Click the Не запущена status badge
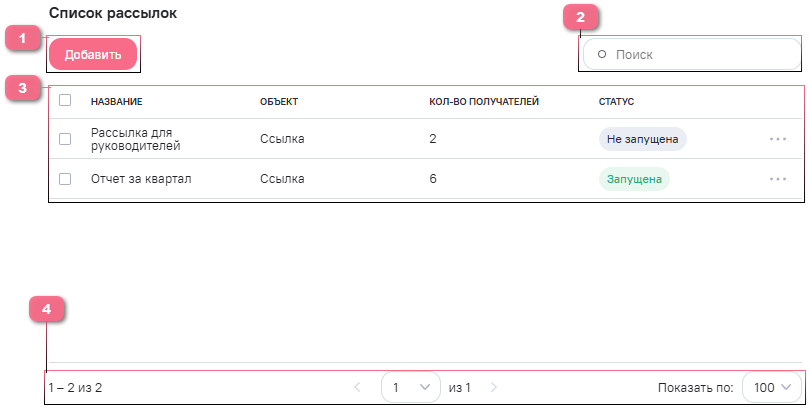Image resolution: width=809 pixels, height=408 pixels. click(x=643, y=139)
